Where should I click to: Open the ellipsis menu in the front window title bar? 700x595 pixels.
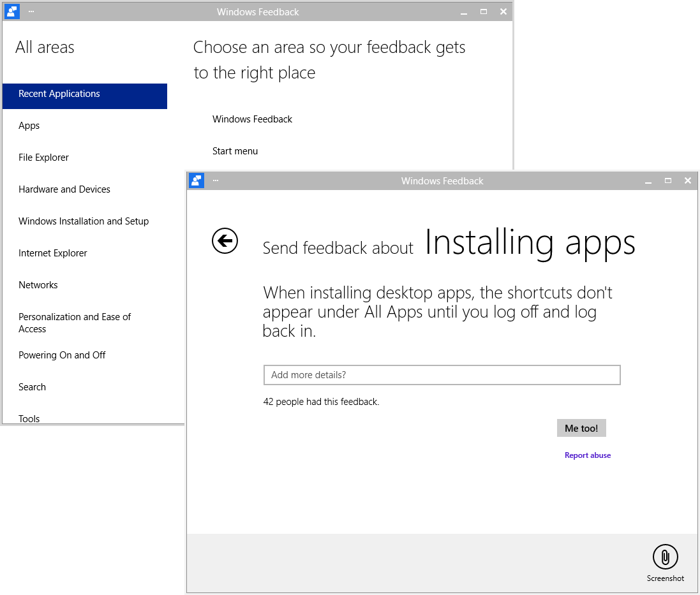point(216,180)
